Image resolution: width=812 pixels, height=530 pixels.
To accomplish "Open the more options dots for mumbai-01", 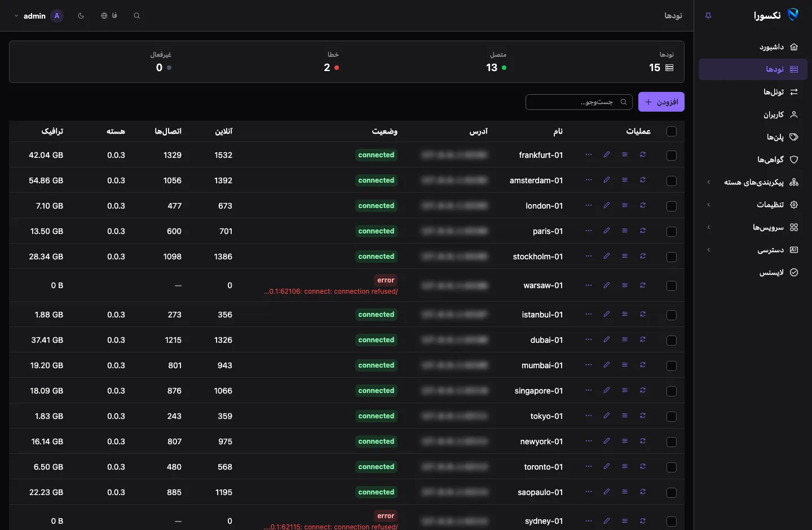I will click(x=589, y=365).
